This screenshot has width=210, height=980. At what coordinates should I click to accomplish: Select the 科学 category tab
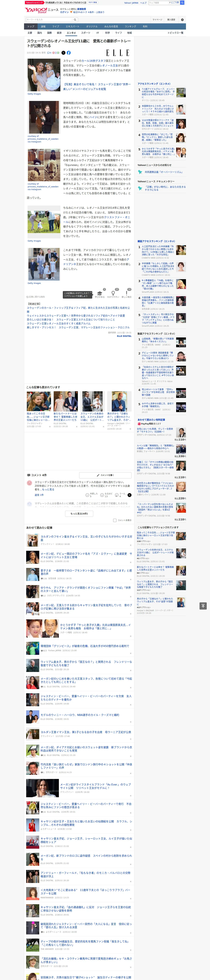107,33
